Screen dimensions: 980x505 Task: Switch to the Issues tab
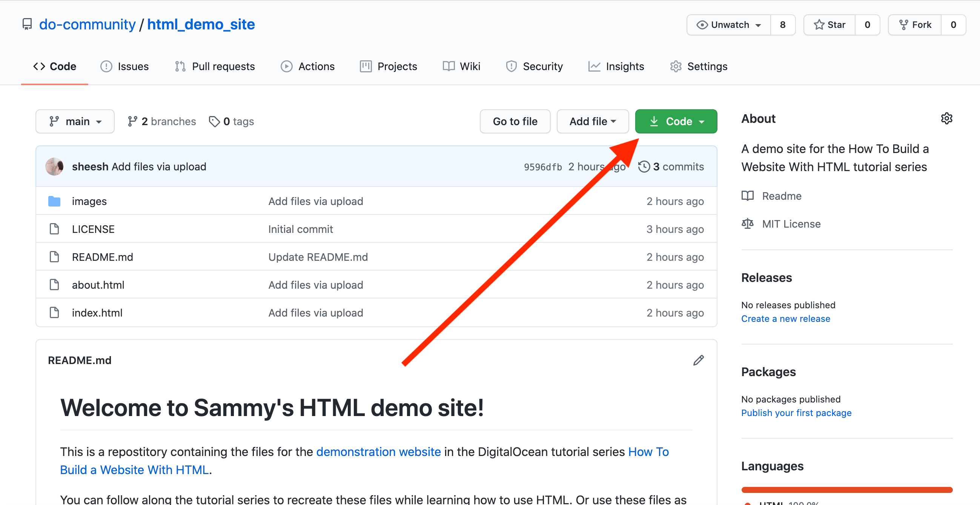124,66
